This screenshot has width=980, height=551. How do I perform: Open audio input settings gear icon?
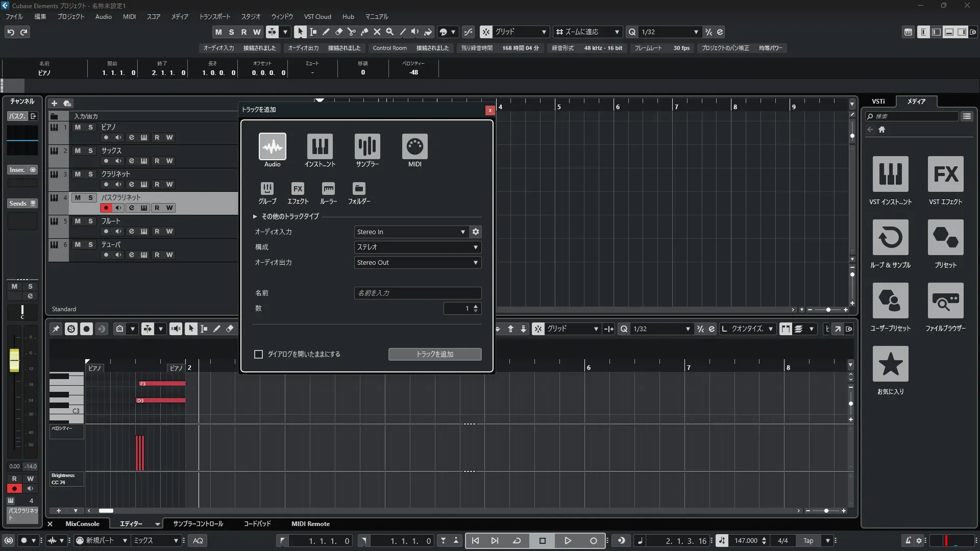(x=476, y=232)
